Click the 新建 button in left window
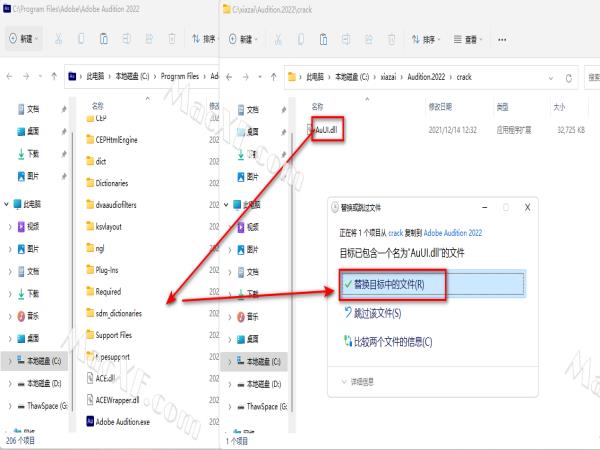Viewport: 600px width, 450px height. (23, 39)
